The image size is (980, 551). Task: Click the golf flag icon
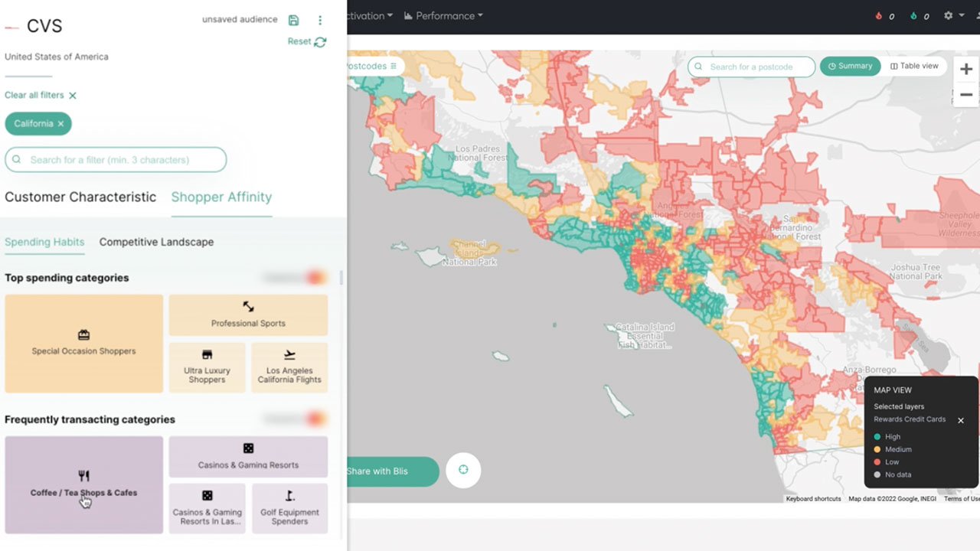pos(289,496)
